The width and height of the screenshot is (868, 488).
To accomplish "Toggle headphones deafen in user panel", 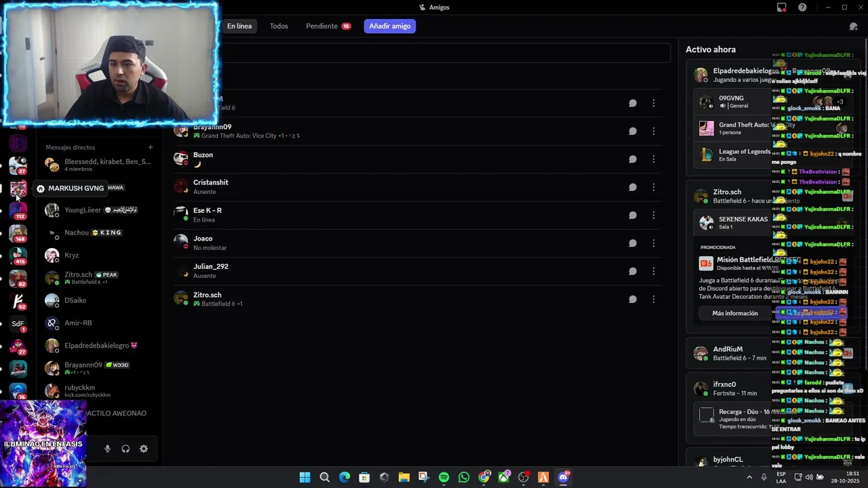I will [x=125, y=449].
